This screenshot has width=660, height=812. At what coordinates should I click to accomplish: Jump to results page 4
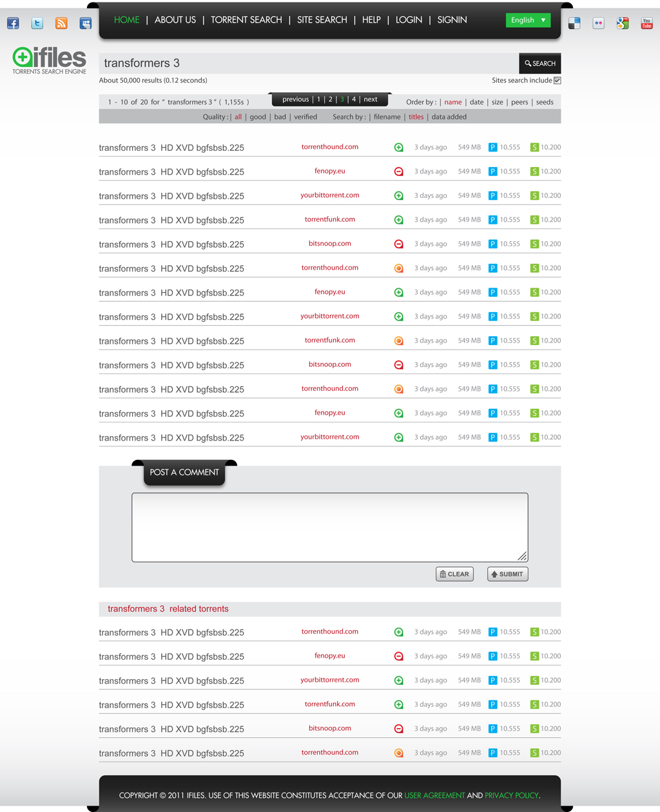coord(354,99)
